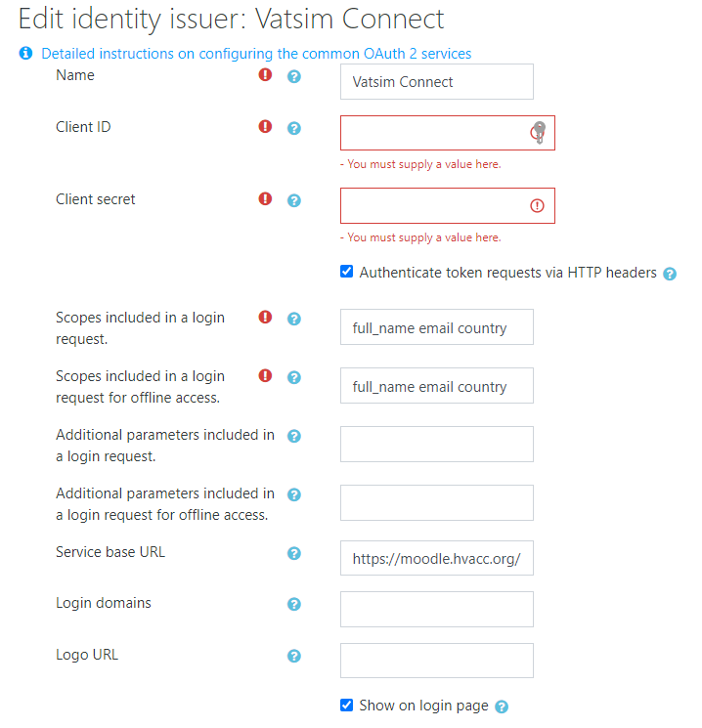Select the Service base URL field
This screenshot has height=728, width=702.
click(436, 559)
